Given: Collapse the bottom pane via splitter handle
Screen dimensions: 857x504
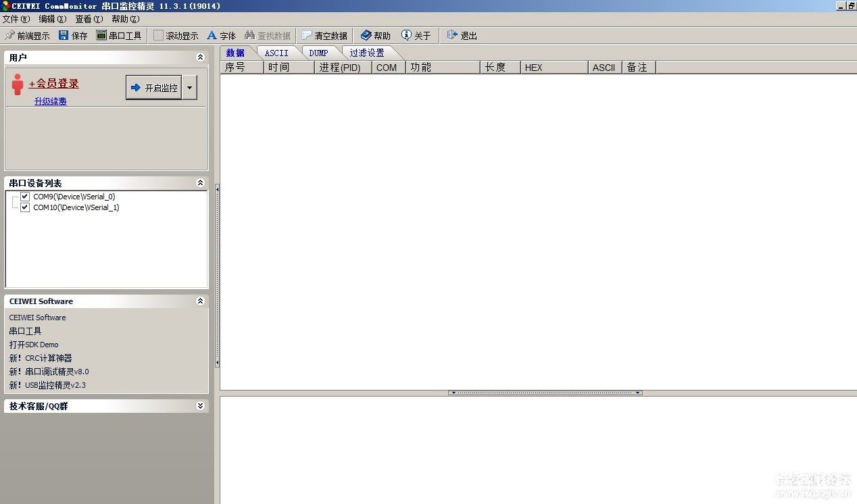Looking at the screenshot, I should click(545, 393).
